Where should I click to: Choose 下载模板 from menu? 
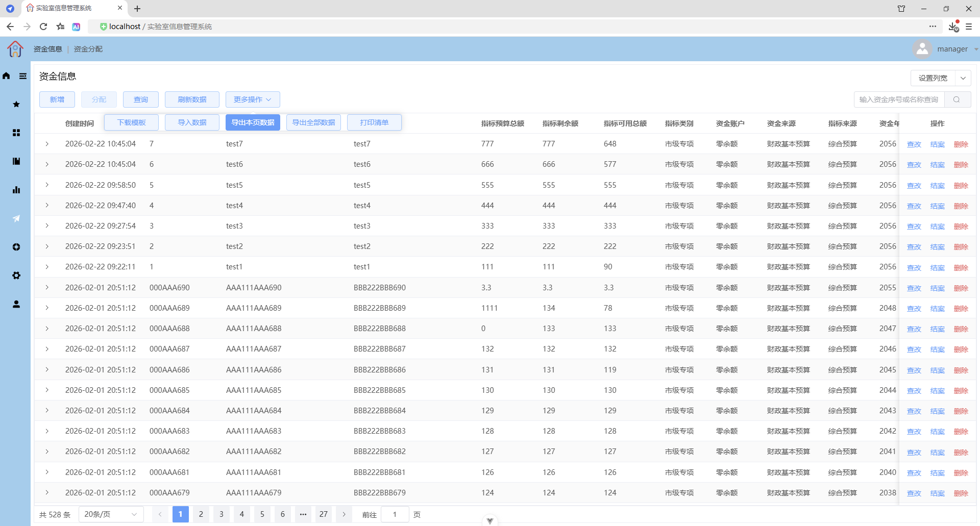pyautogui.click(x=131, y=122)
